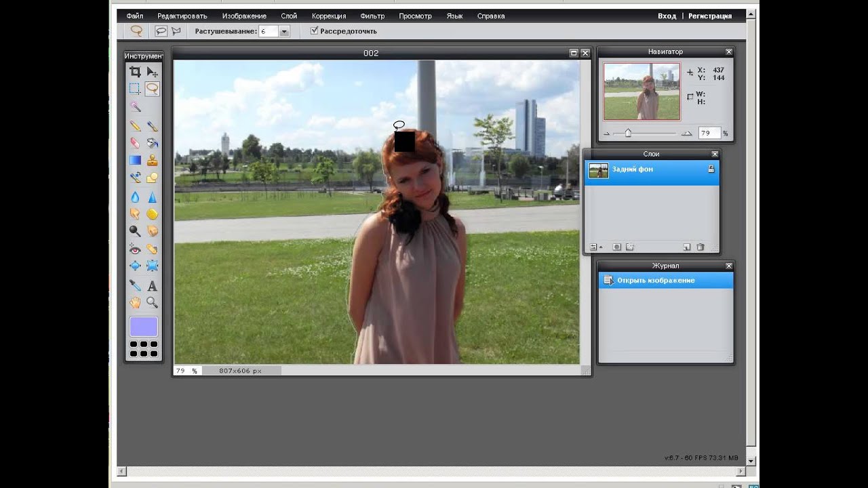The width and height of the screenshot is (868, 488).
Task: Select the Magic Wand tool
Action: (x=135, y=106)
